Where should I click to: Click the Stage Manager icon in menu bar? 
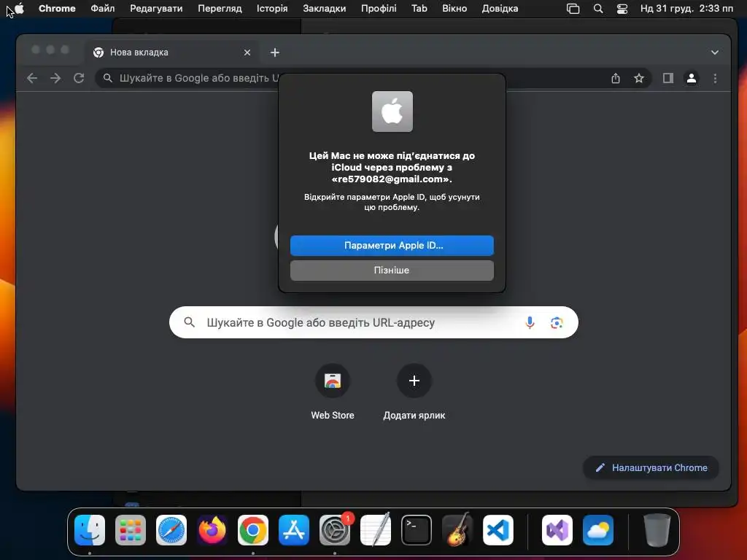[x=573, y=9]
